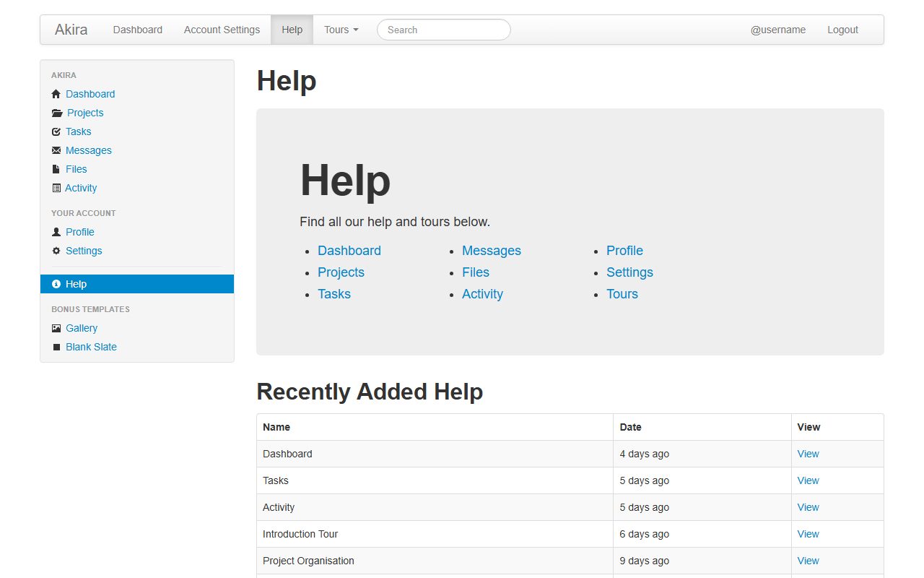This screenshot has height=578, width=924.
Task: Open Dashboard help topic in hero list
Action: point(349,251)
